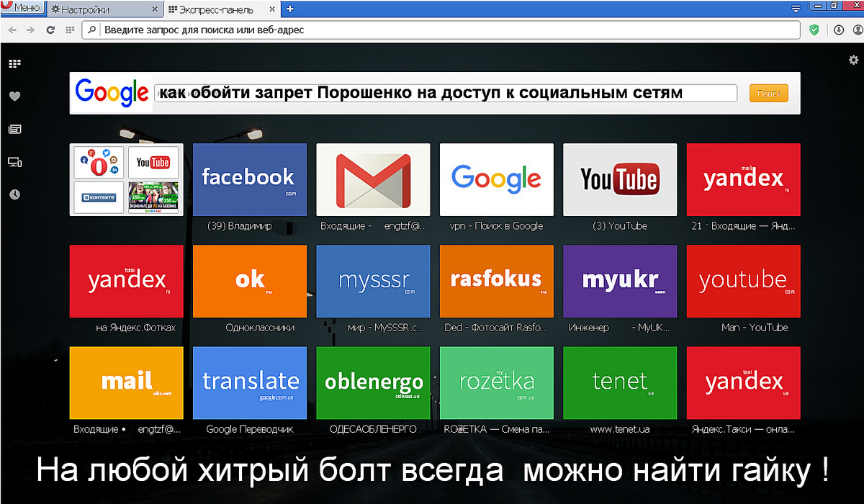
Task: Open the blue translate tile
Action: click(x=249, y=383)
